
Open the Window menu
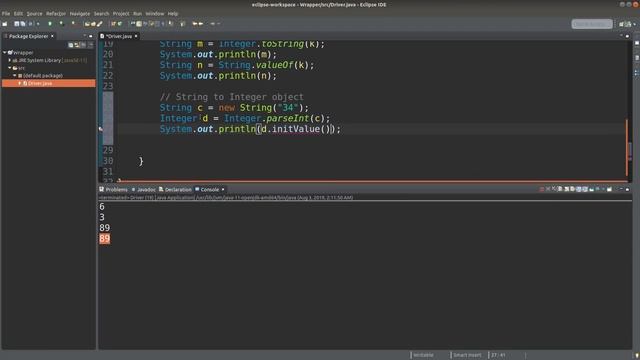tap(155, 13)
